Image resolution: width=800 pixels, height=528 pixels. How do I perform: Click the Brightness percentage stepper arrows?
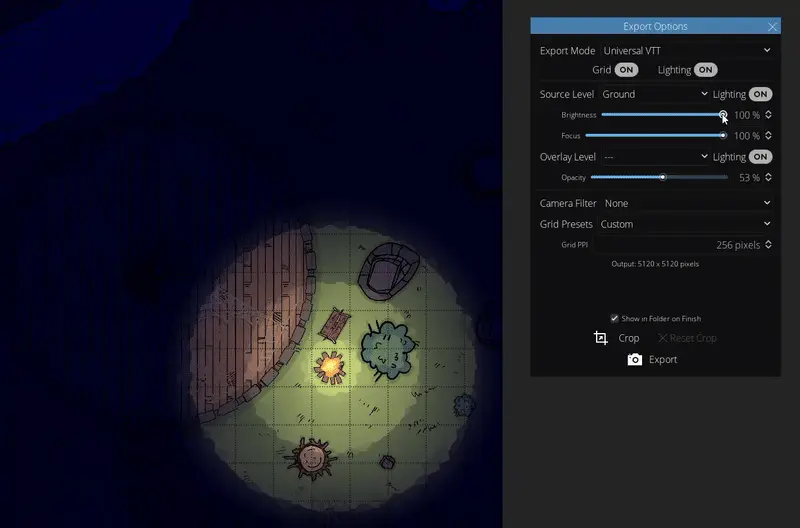tap(768, 115)
